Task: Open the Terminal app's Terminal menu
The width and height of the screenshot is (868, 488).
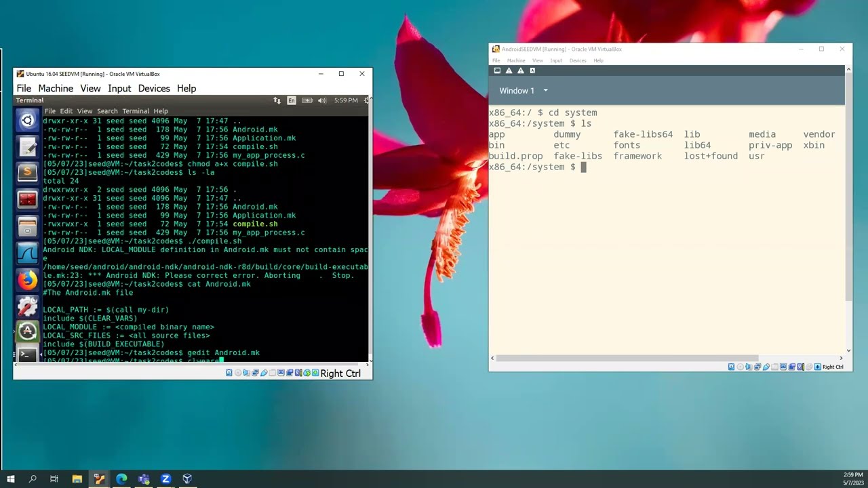Action: point(136,111)
